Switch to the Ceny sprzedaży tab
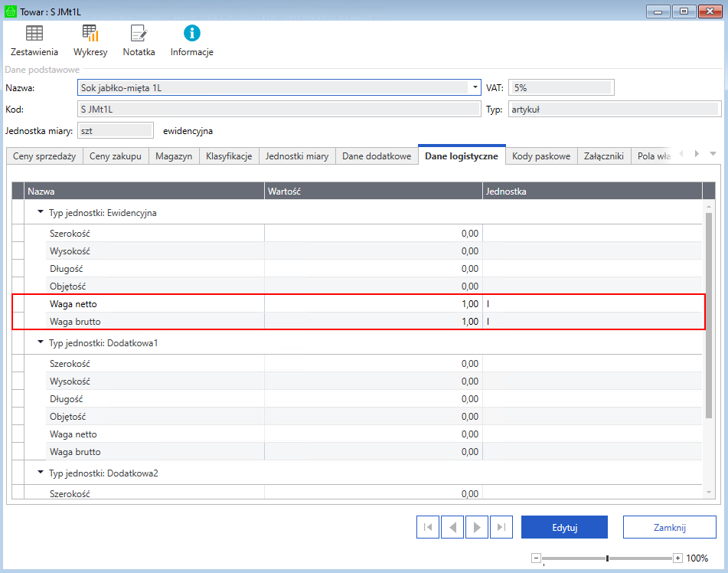Screen dimensions: 728x573 44,156
